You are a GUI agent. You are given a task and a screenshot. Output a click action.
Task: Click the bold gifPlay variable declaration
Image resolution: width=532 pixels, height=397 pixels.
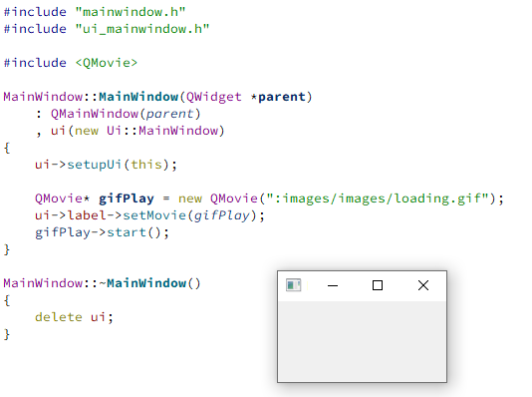(x=127, y=198)
